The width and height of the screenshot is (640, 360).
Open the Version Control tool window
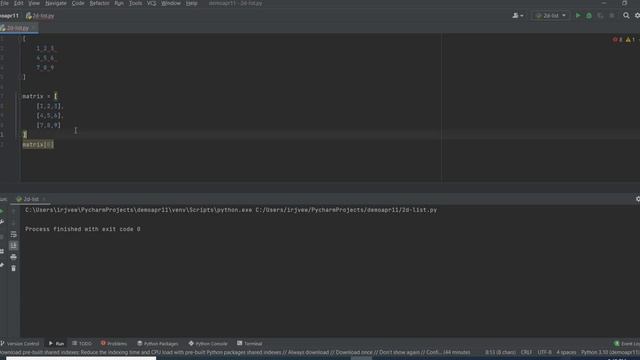20,344
